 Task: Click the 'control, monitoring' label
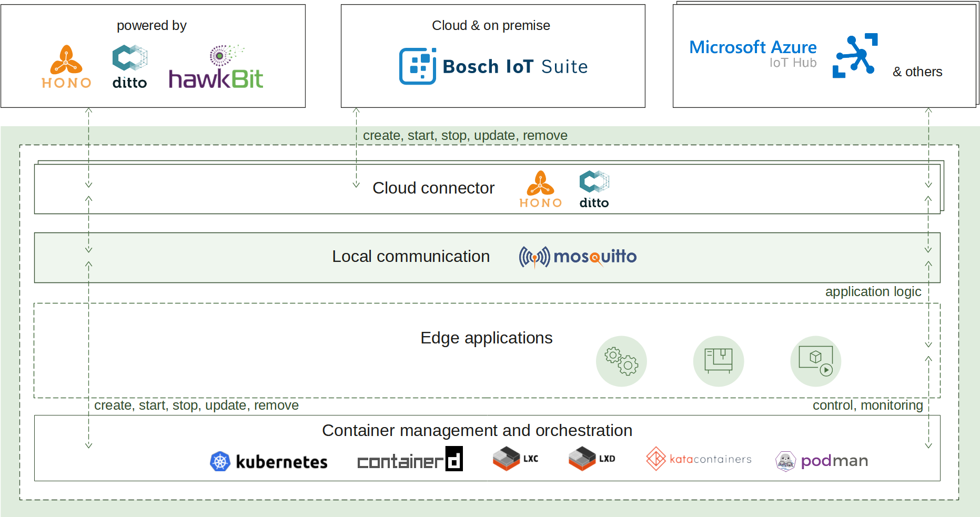[x=868, y=405]
